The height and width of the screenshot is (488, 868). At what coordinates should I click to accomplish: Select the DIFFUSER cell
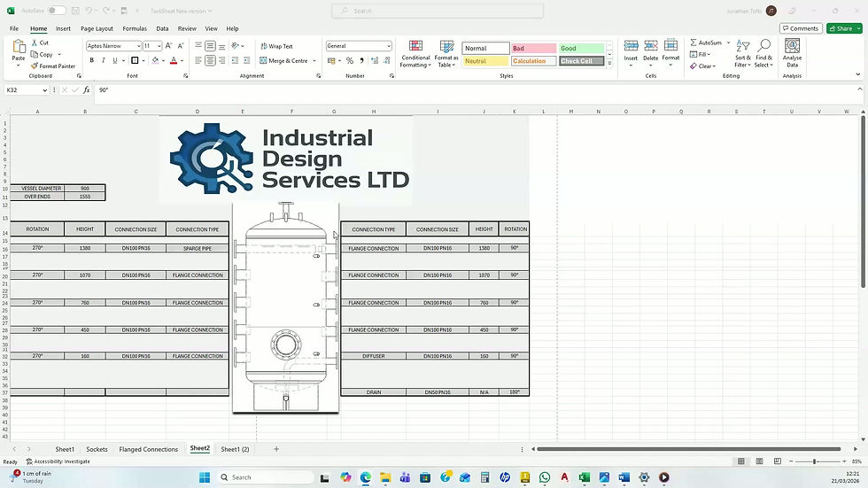[374, 356]
